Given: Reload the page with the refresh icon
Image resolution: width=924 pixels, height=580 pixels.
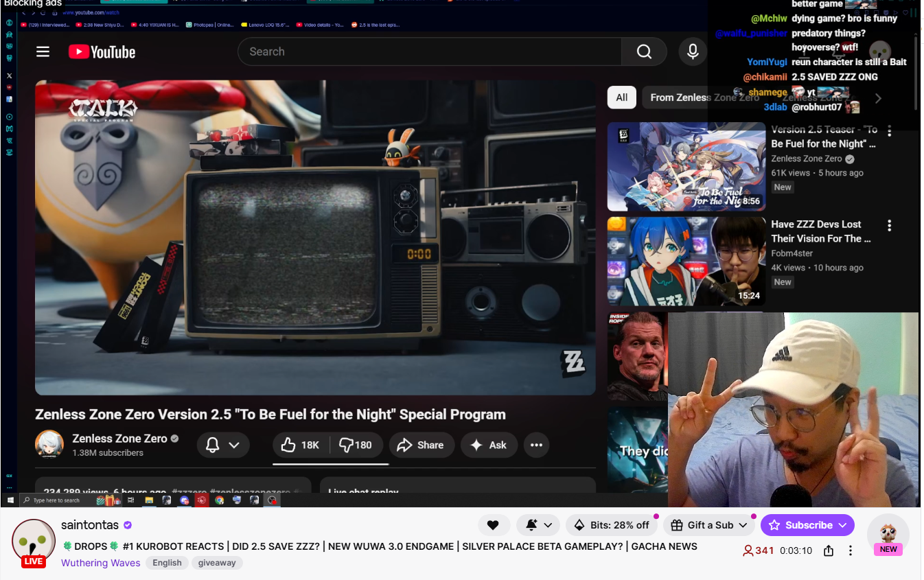Looking at the screenshot, I should [x=43, y=12].
